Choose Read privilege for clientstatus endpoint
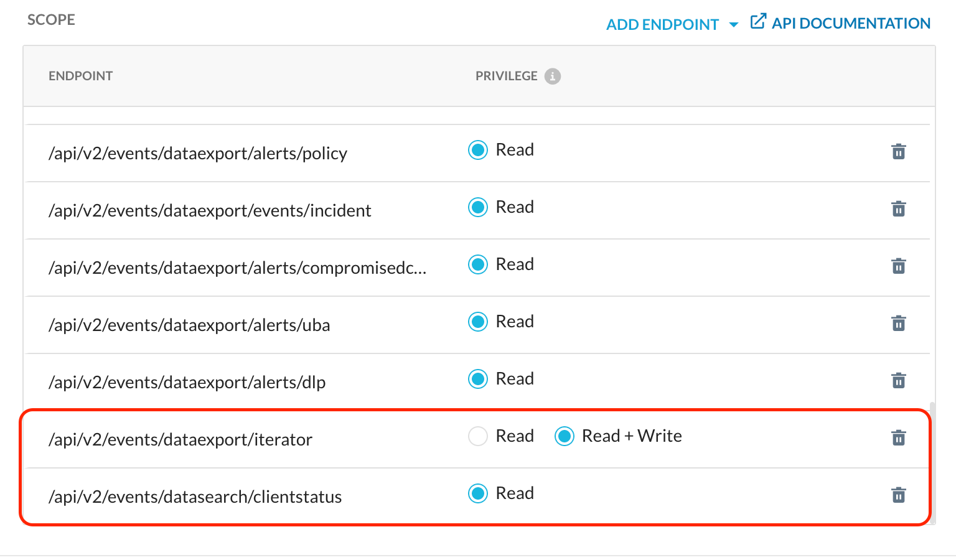 coord(478,493)
